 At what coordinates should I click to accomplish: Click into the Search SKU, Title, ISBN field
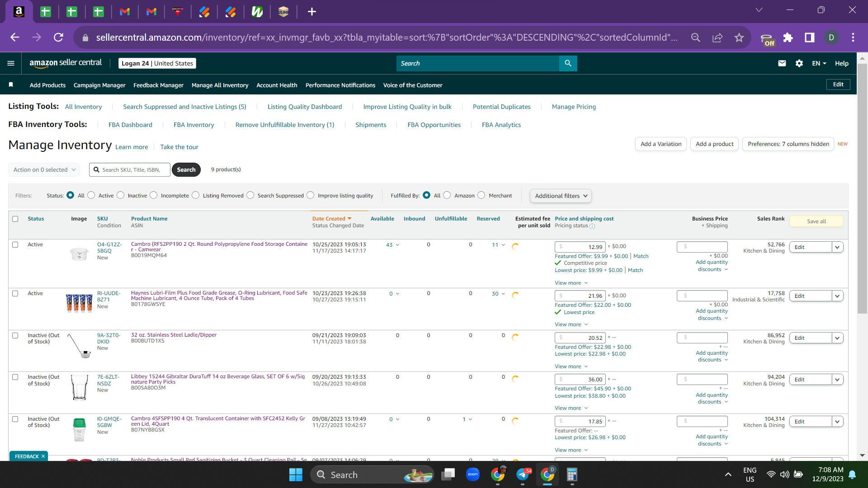[130, 169]
